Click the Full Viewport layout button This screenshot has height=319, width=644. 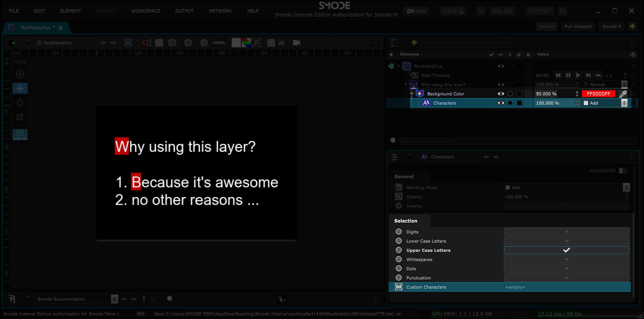(x=578, y=26)
